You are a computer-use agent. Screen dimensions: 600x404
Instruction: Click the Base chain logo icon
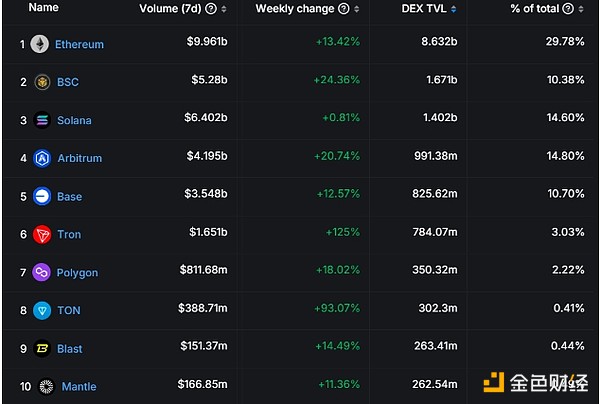[42, 196]
